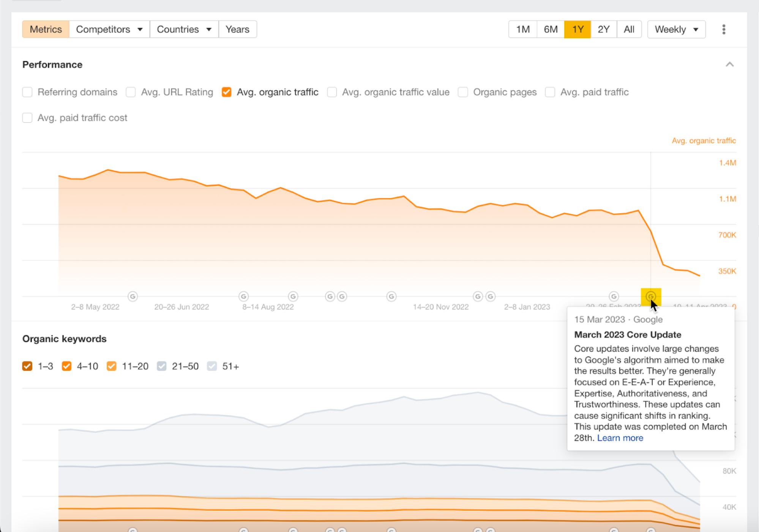The image size is (759, 532).
Task: Expand the Countries filter dropdown
Action: pos(183,29)
